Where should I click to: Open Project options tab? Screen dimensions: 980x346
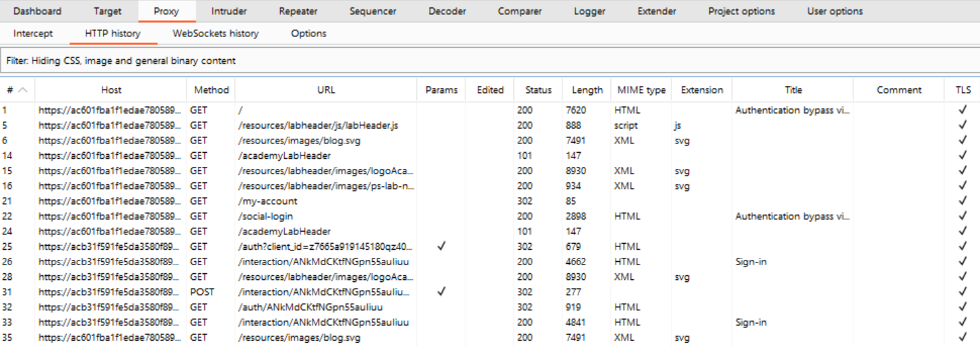[x=742, y=11]
